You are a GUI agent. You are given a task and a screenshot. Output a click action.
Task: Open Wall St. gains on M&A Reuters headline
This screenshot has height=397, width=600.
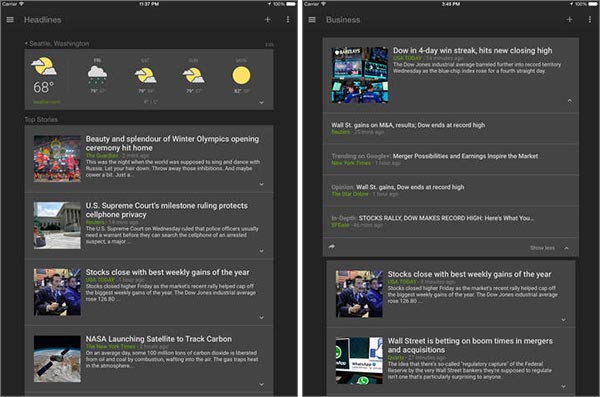pos(408,125)
